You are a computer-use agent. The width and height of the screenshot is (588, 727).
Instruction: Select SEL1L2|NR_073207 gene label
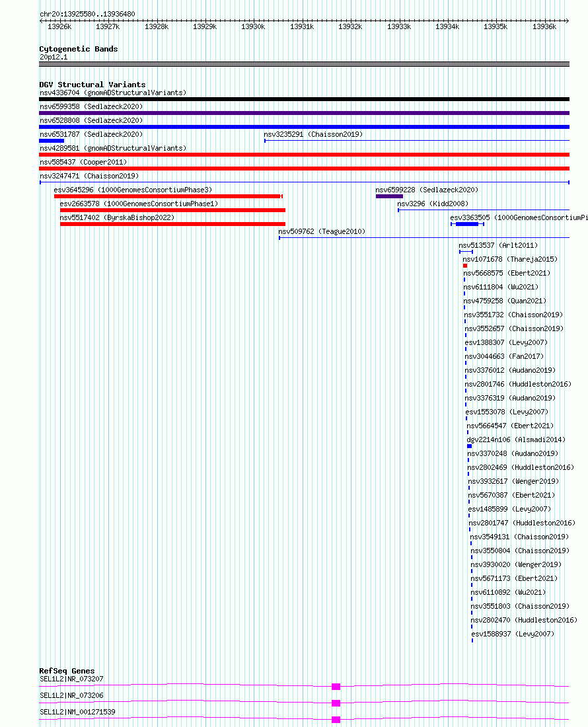point(71,679)
